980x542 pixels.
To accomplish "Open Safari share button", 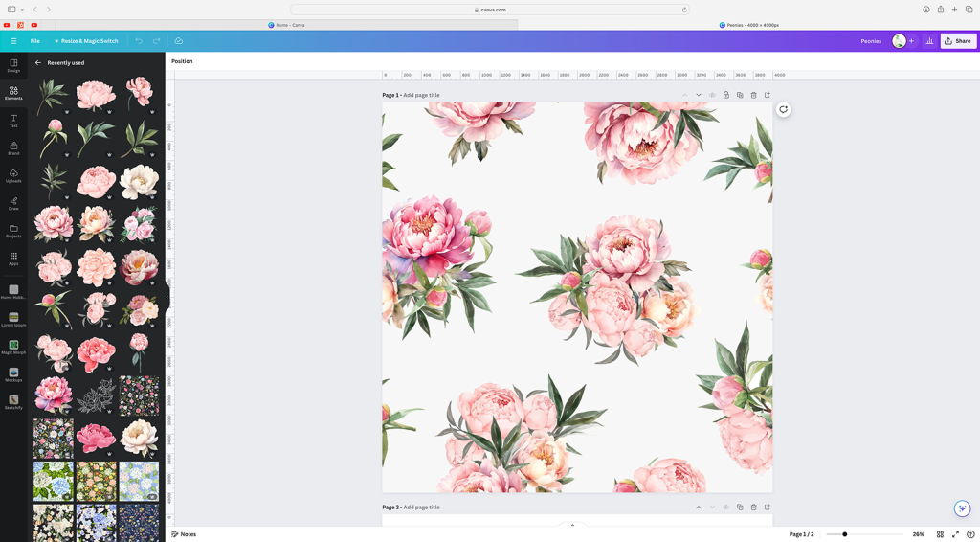I will [940, 10].
